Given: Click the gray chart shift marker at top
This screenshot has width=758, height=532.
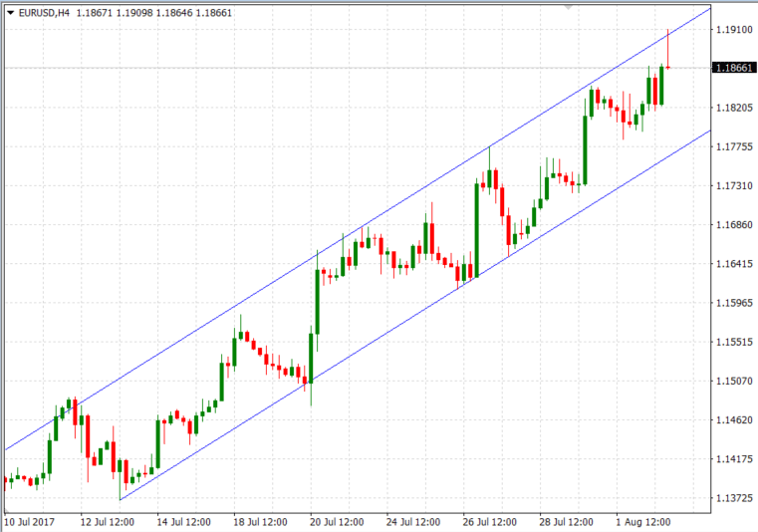Looking at the screenshot, I should (x=568, y=7).
